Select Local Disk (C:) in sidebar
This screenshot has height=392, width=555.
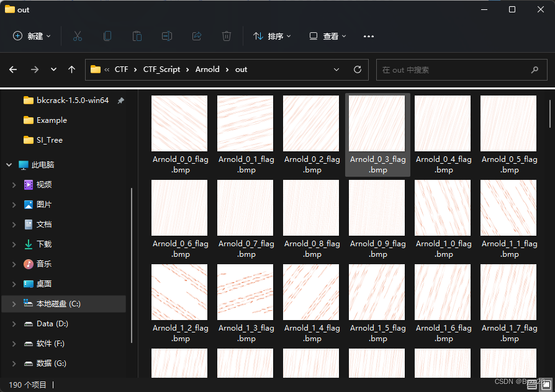pyautogui.click(x=64, y=304)
